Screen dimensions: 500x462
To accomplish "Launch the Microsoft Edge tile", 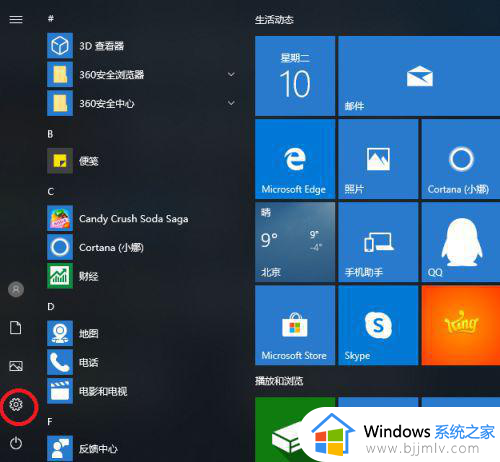I will click(x=295, y=159).
